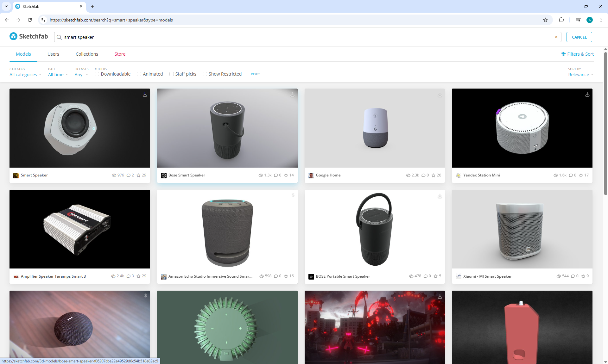
Task: Toggle the Staff picks checkbox
Action: pos(172,74)
